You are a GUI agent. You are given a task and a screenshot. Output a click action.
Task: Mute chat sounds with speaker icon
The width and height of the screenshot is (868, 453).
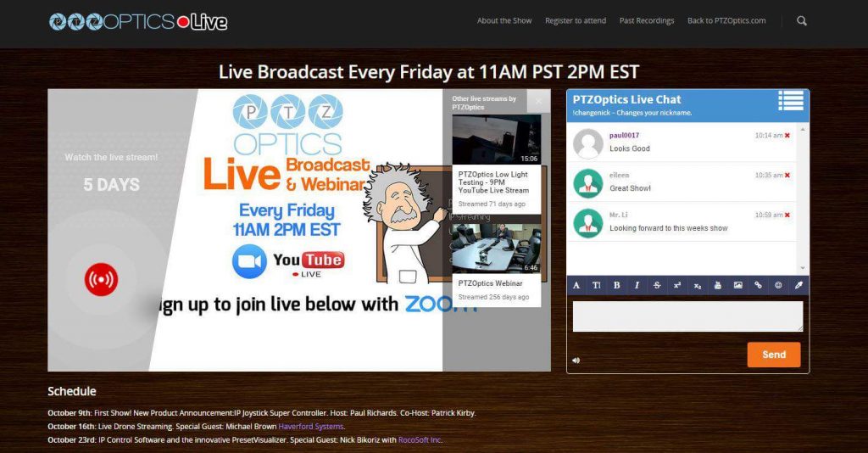coord(576,361)
